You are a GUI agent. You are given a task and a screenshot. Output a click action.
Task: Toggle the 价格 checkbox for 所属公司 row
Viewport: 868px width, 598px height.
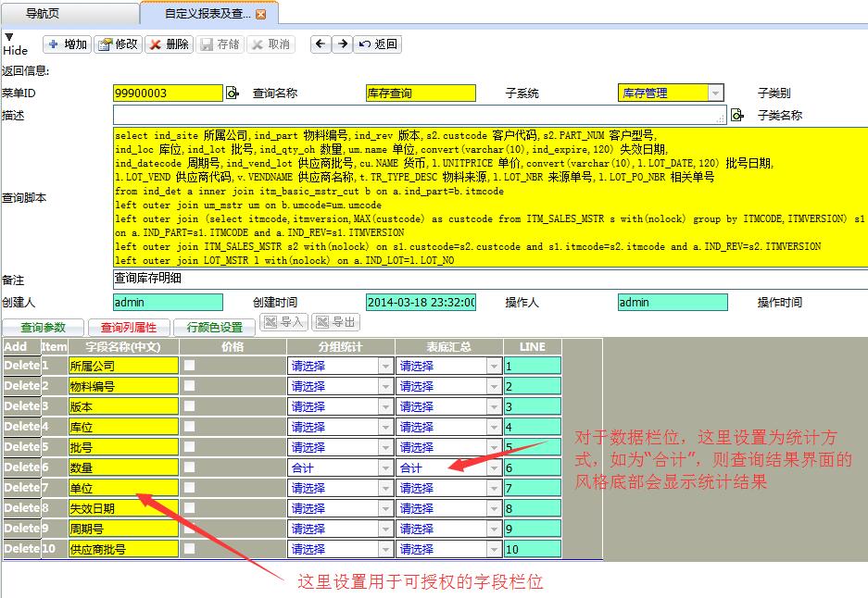(x=190, y=366)
